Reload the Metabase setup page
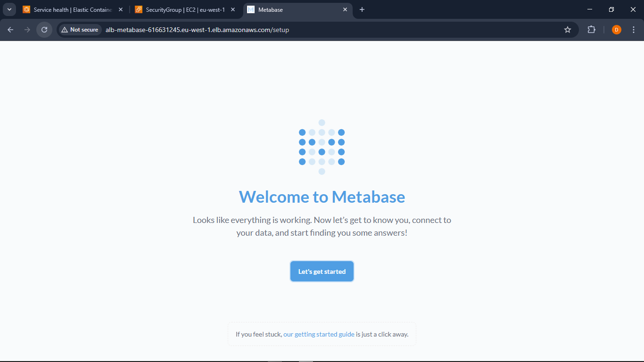Screen dimensions: 644x362 pyautogui.click(x=44, y=29)
